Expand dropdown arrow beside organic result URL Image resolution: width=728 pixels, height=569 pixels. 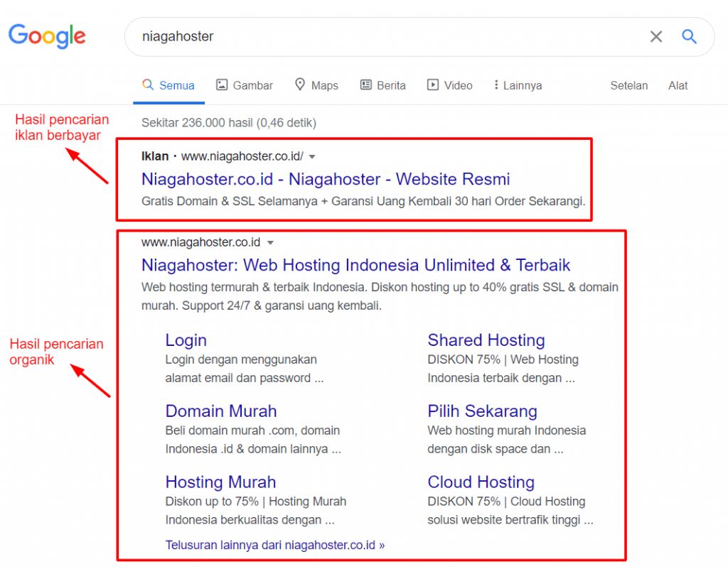(270, 243)
